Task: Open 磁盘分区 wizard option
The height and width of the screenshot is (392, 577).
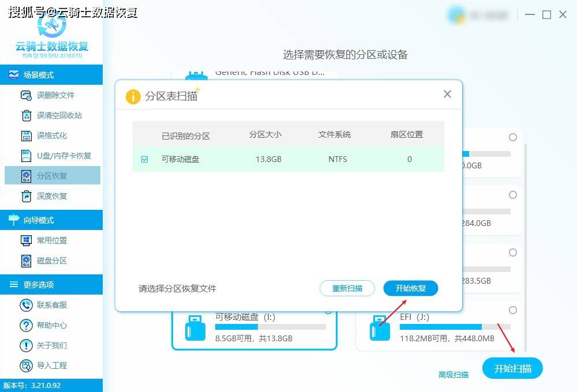Action: click(53, 261)
